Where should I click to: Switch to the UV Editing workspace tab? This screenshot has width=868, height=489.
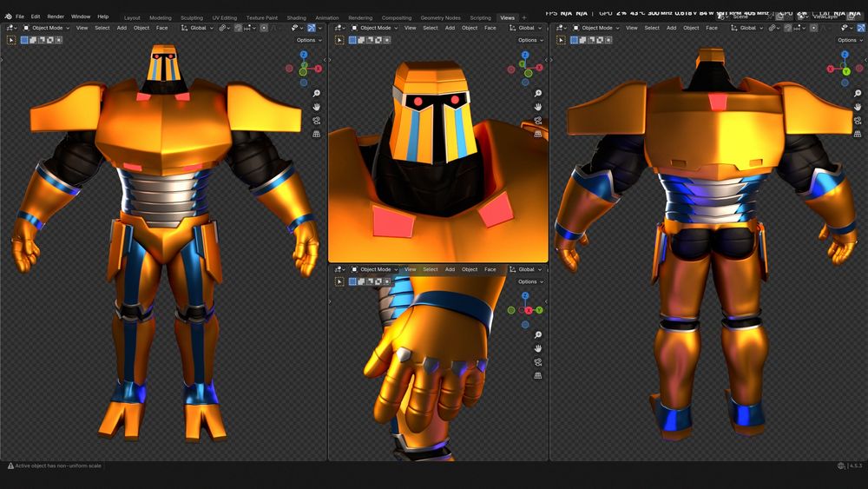(x=224, y=17)
